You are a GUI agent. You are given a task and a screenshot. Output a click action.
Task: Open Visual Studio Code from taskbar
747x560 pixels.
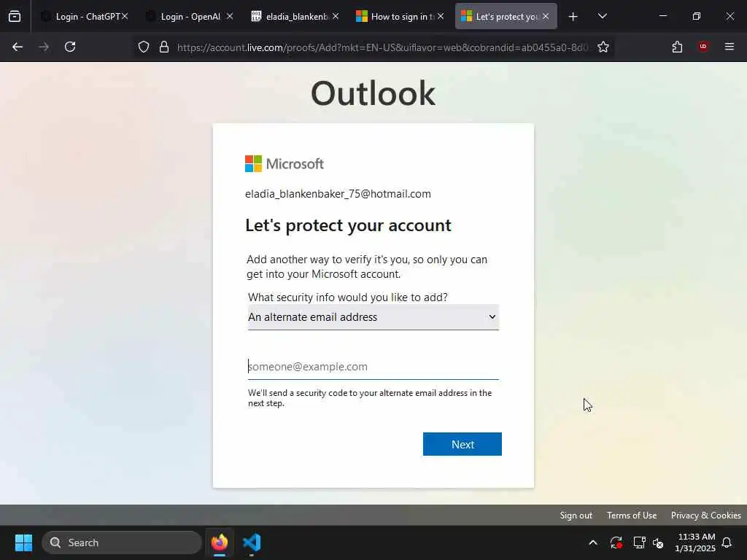pos(252,542)
